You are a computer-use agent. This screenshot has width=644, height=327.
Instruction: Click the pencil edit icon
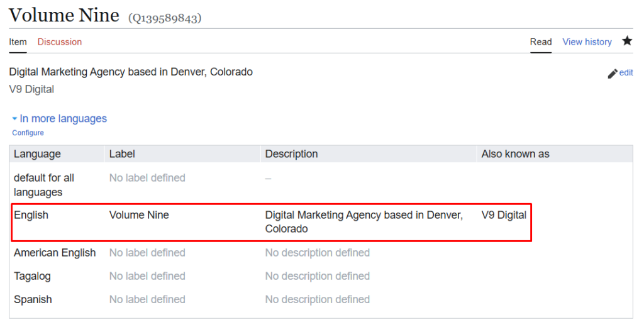tap(613, 74)
